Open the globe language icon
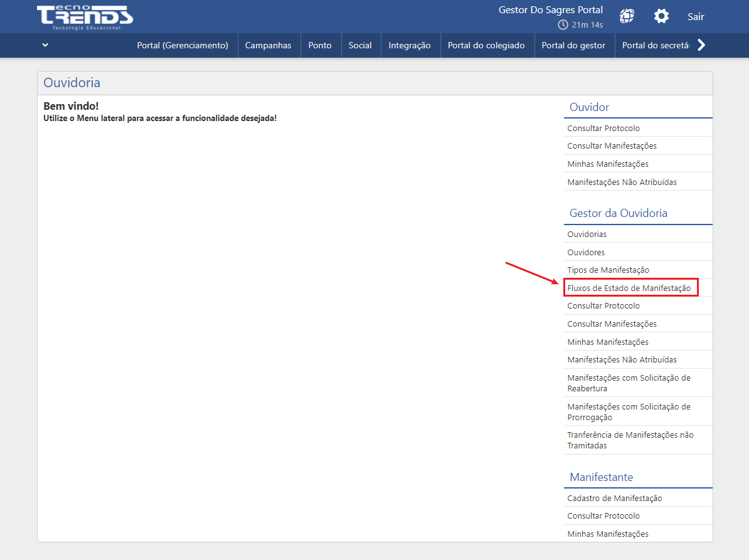749x560 pixels. tap(626, 16)
